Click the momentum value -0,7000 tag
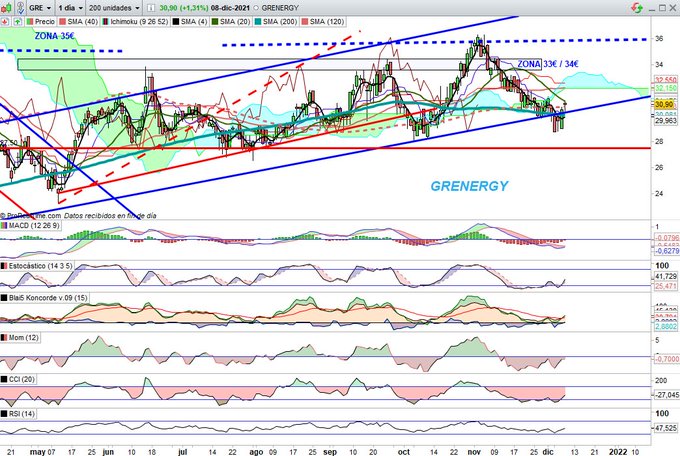680x456 pixels. tap(667, 359)
